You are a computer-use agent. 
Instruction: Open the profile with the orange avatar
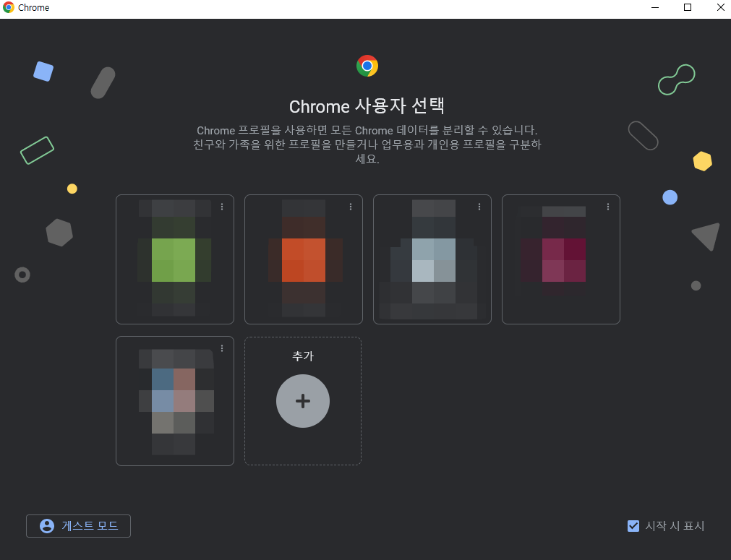coord(303,259)
